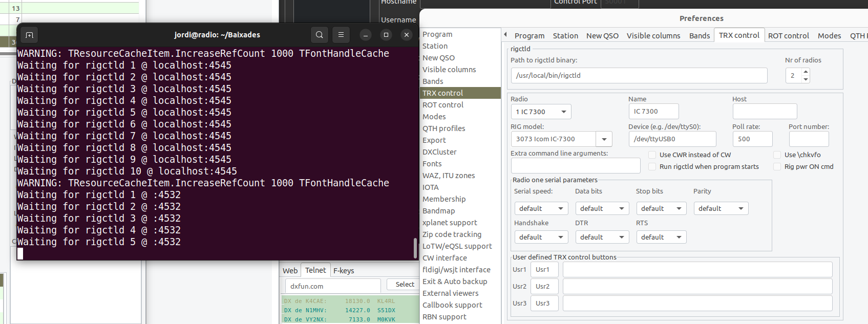The height and width of the screenshot is (324, 868).
Task: Toggle Run rigctld when program starts
Action: [652, 166]
